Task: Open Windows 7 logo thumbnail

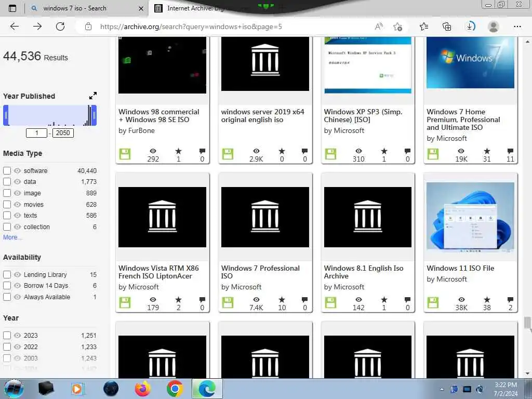Action: click(470, 62)
